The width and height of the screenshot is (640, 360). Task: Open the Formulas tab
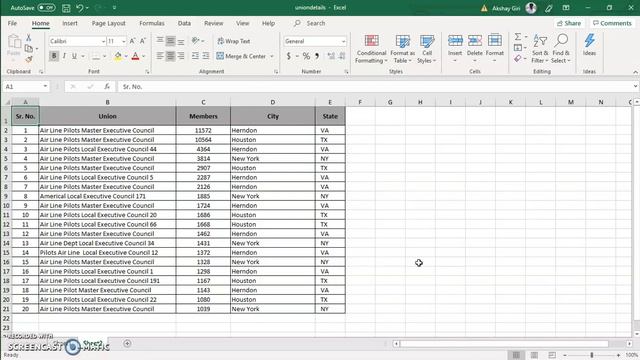click(x=152, y=23)
